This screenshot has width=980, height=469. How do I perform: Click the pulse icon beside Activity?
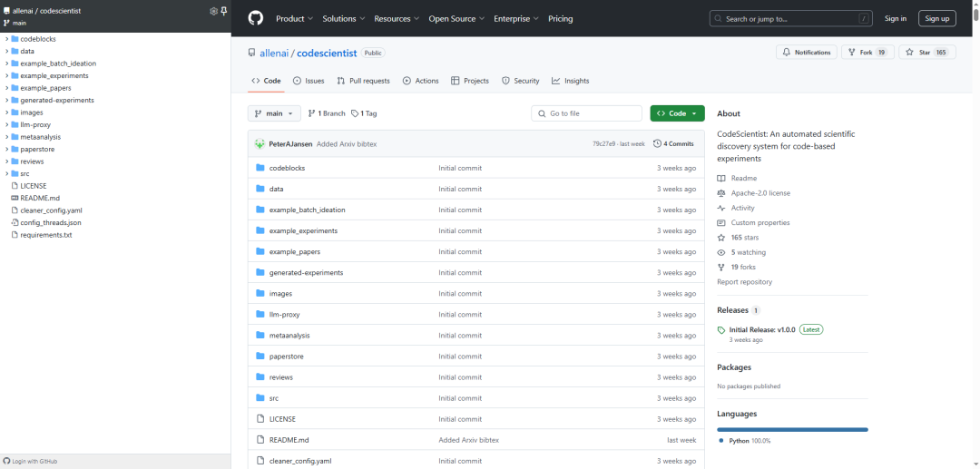point(721,208)
